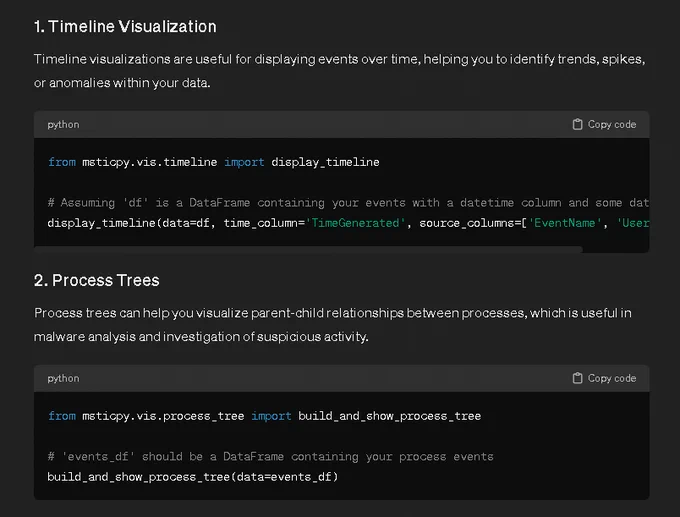Click clipboard icon in Timeline code block

pyautogui.click(x=577, y=124)
